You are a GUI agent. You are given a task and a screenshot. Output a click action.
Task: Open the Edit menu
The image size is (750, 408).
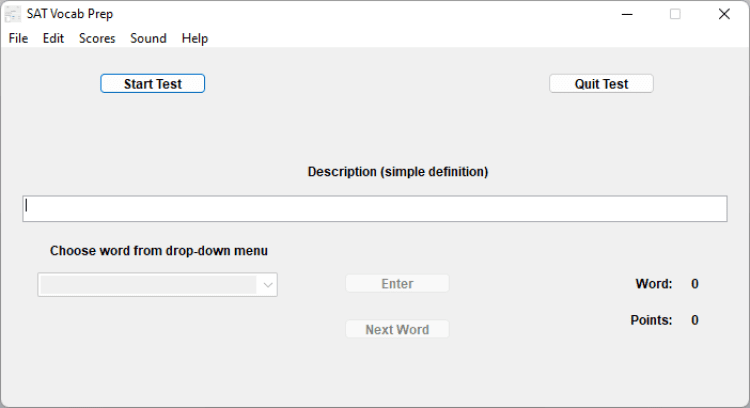point(53,38)
